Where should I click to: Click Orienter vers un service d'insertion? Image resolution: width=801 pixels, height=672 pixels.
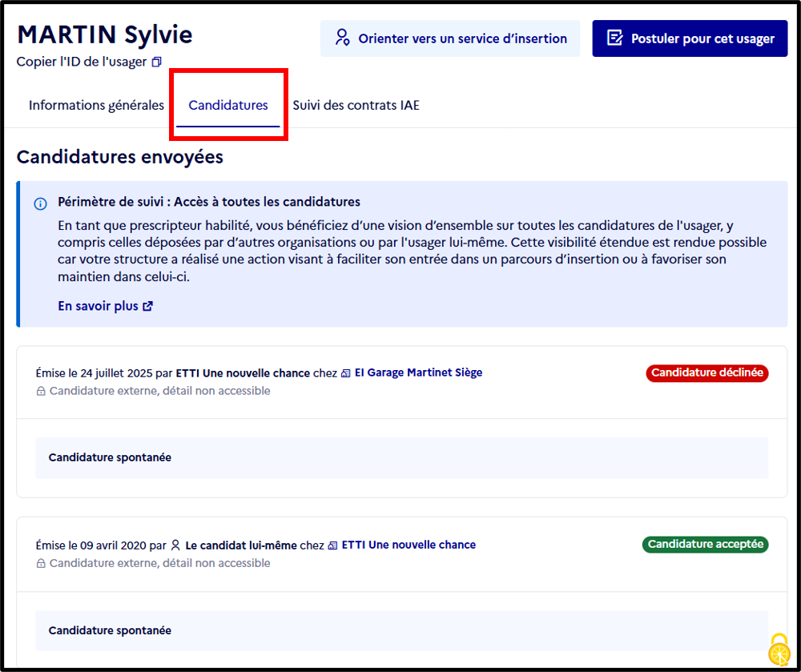coord(450,38)
